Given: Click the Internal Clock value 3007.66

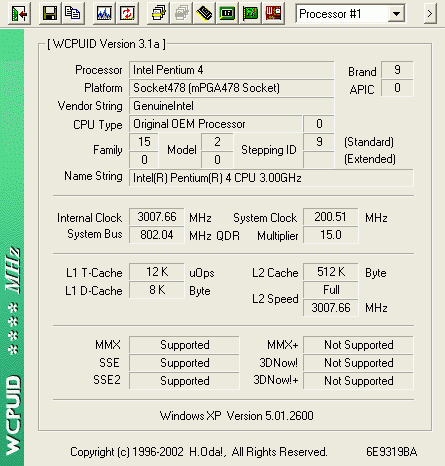Looking at the screenshot, I should pyautogui.click(x=157, y=217).
